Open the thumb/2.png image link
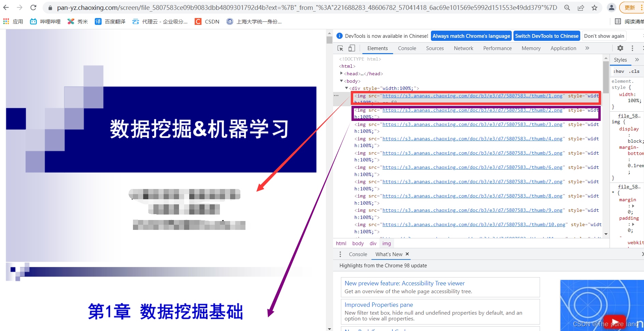This screenshot has height=331, width=644. click(x=472, y=110)
